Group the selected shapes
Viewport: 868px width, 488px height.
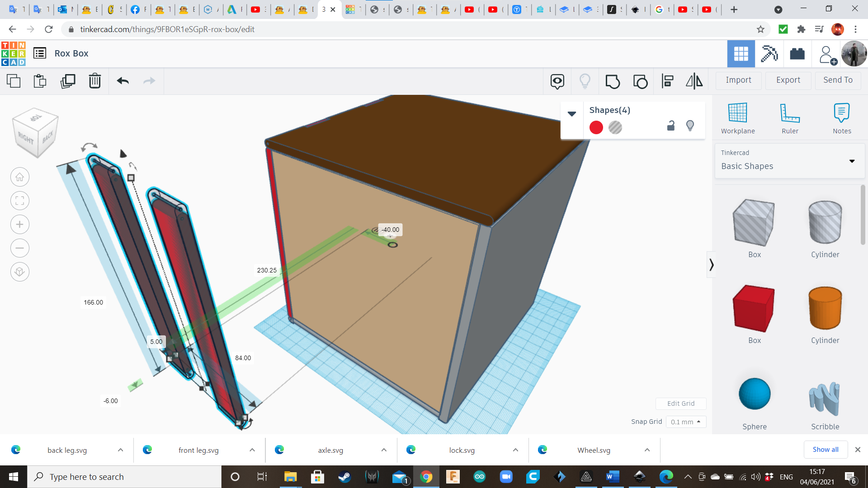613,81
